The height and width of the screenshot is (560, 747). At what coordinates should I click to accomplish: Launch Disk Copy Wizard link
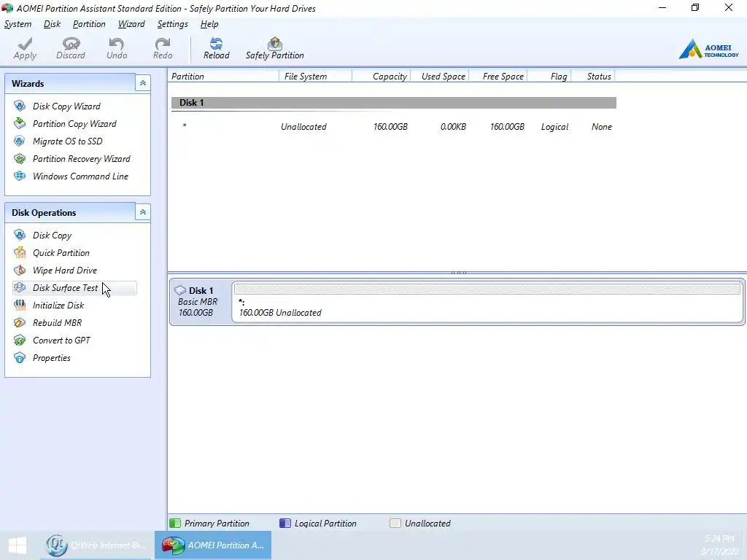[66, 106]
